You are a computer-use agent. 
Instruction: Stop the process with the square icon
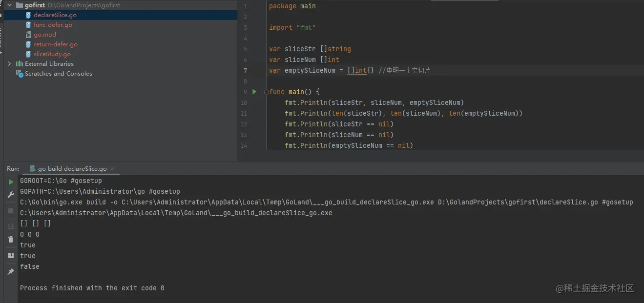pos(11,211)
